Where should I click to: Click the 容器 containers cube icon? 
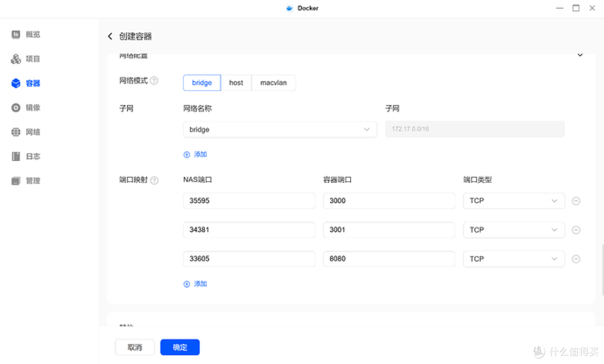click(x=15, y=83)
